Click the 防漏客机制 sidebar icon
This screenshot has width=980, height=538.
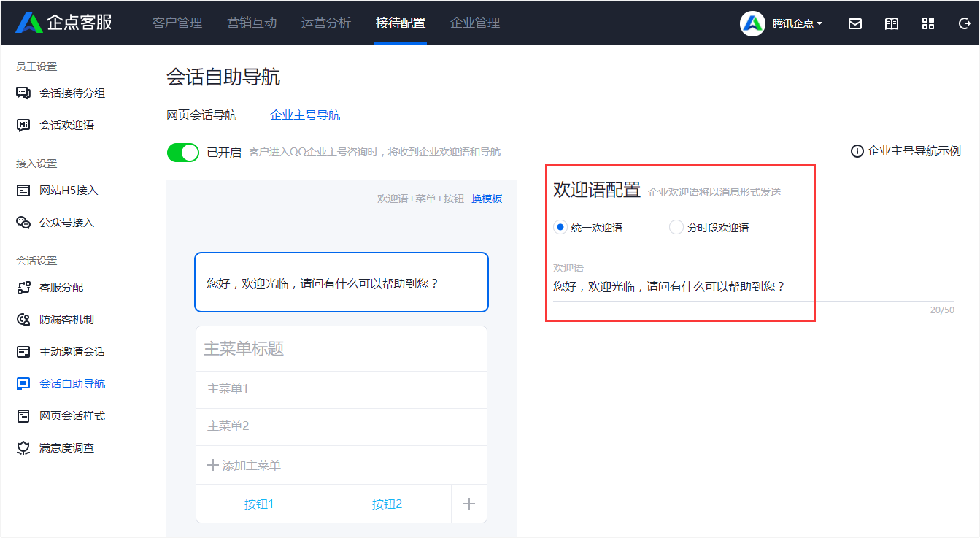coord(23,320)
